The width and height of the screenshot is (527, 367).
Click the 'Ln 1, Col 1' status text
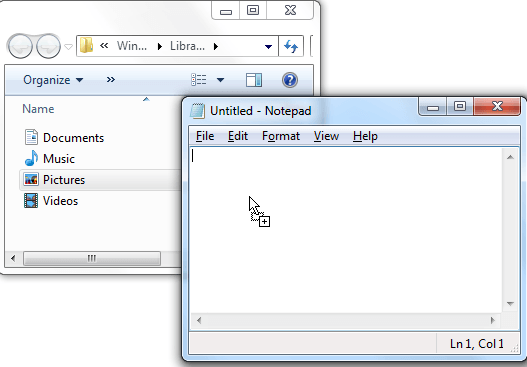coord(477,344)
